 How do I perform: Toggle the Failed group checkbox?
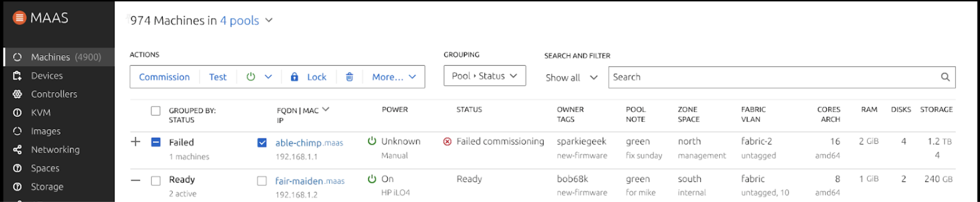(156, 142)
